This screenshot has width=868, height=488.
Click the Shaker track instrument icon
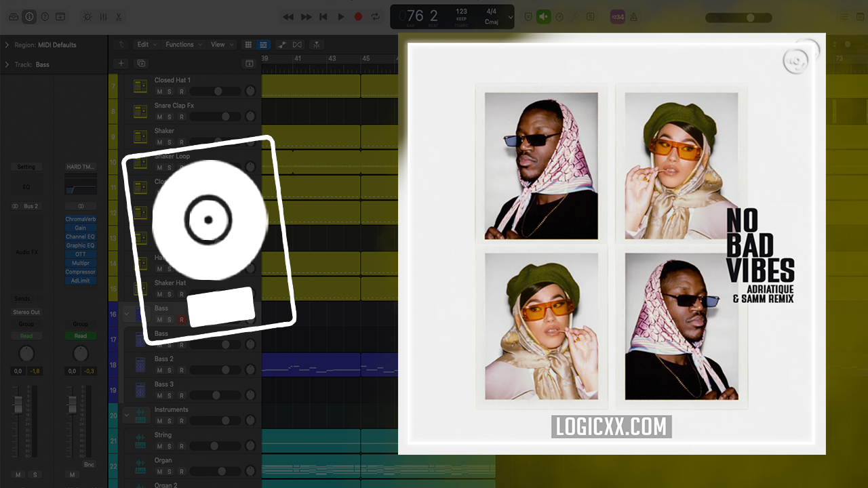click(140, 136)
